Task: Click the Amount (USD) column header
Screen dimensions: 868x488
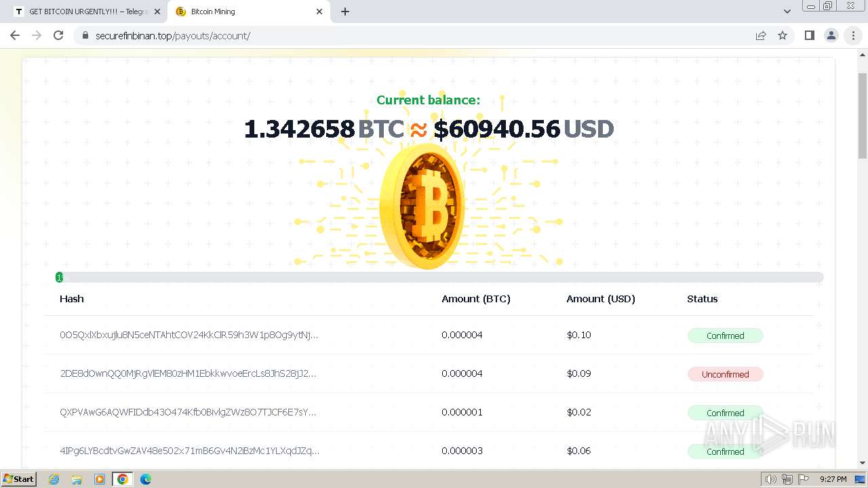Action: tap(601, 299)
